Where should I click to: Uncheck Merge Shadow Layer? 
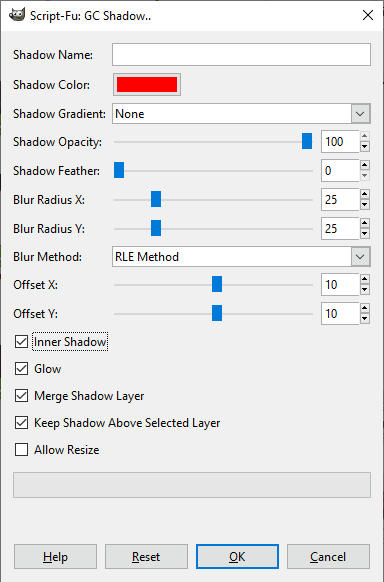pos(22,396)
